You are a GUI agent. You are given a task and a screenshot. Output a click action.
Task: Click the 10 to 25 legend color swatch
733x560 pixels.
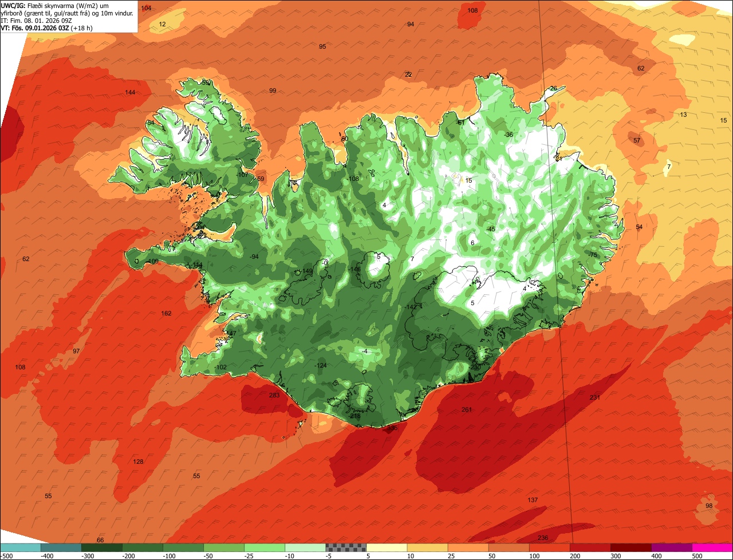tap(427, 547)
